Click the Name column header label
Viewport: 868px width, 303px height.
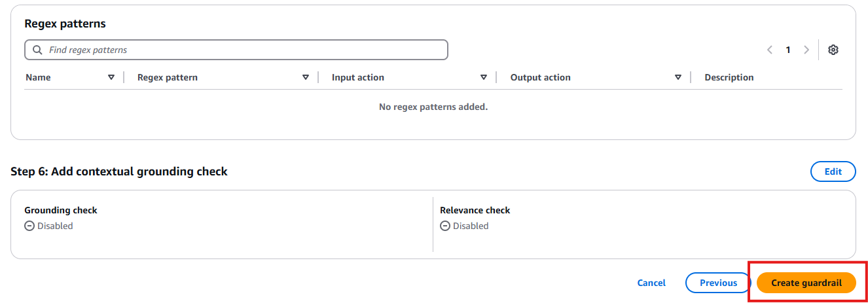pos(38,77)
